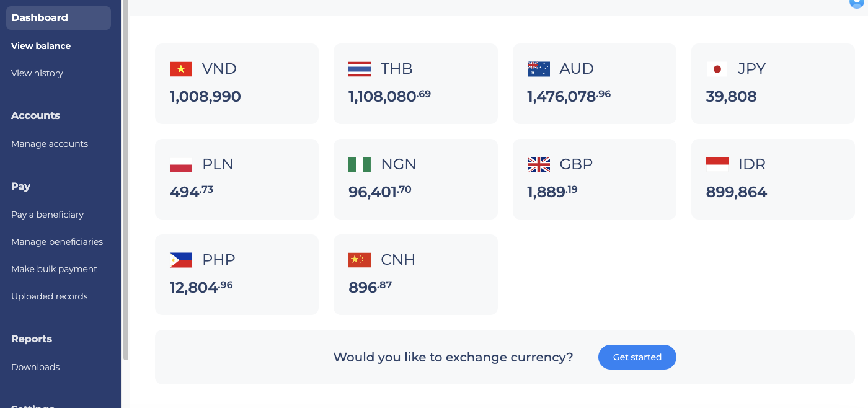Click the Get started exchange button
This screenshot has height=408, width=868.
(x=637, y=357)
